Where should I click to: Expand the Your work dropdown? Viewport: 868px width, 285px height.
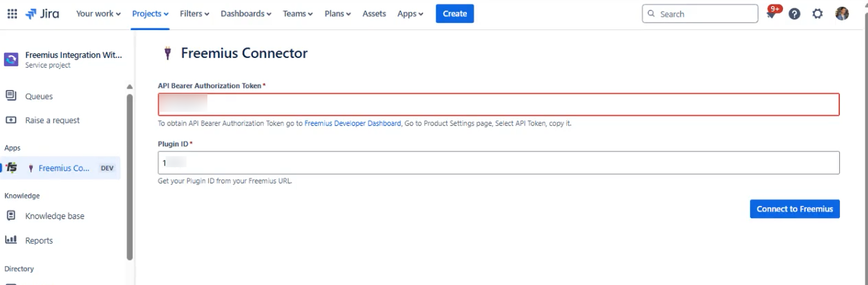tap(98, 14)
